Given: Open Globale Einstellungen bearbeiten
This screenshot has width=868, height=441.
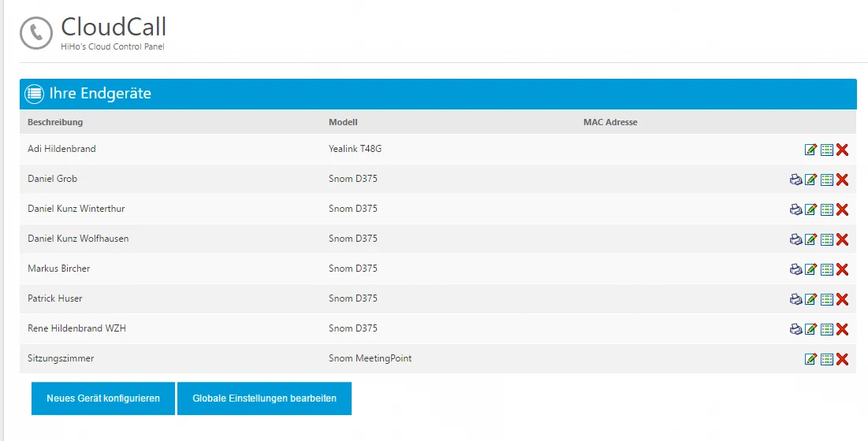Looking at the screenshot, I should point(264,398).
